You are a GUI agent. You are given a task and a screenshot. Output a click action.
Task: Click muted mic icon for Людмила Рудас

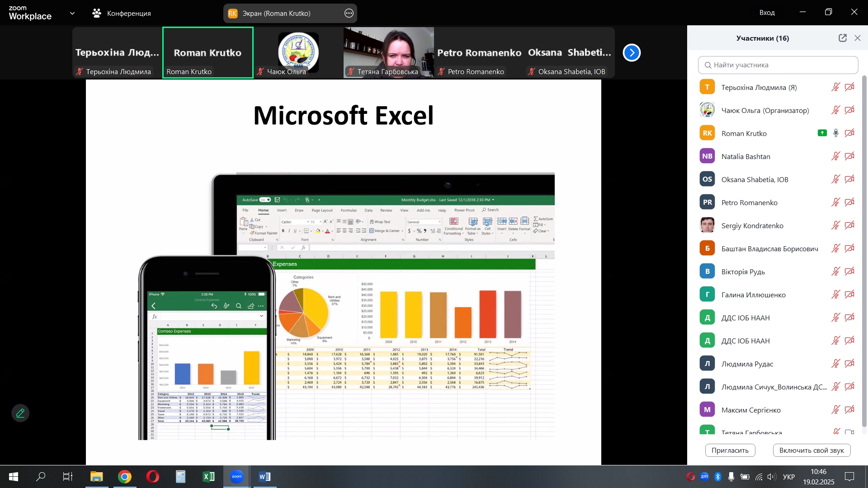pyautogui.click(x=835, y=364)
